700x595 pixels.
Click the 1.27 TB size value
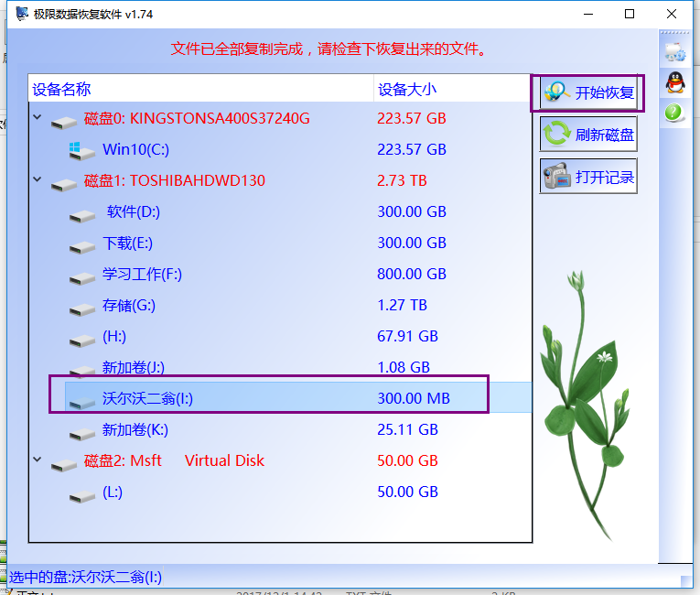pos(402,305)
